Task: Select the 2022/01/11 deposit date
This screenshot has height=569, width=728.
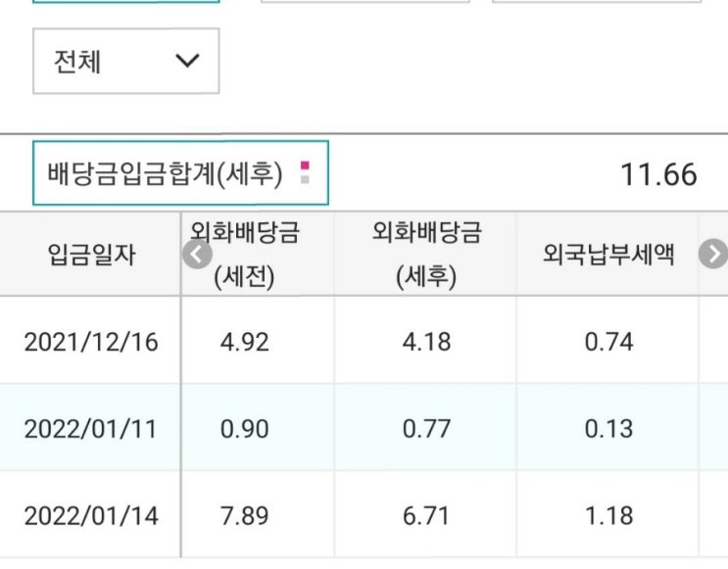Action: coord(91,428)
